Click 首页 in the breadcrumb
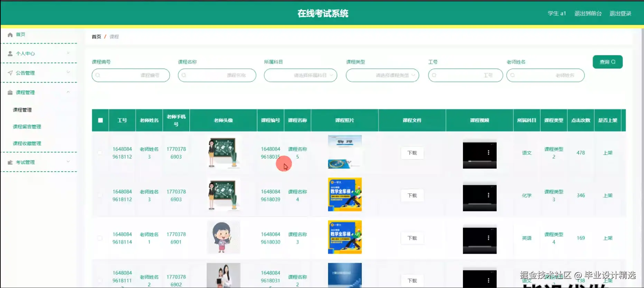Image resolution: width=644 pixels, height=288 pixels. [96, 37]
